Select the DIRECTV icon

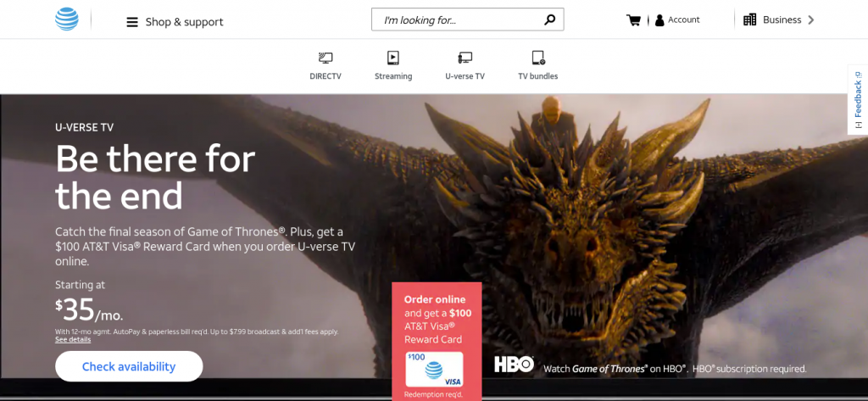(x=325, y=58)
